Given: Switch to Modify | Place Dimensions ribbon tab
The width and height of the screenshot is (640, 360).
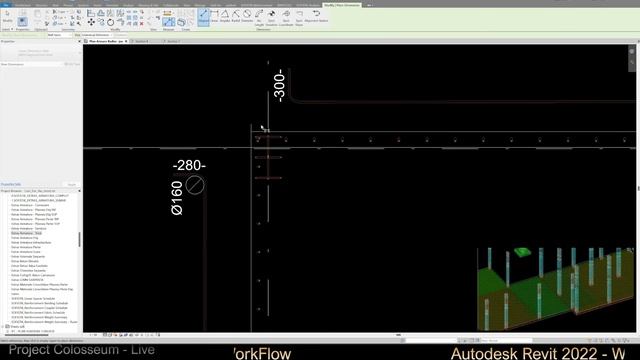Looking at the screenshot, I should point(342,5).
